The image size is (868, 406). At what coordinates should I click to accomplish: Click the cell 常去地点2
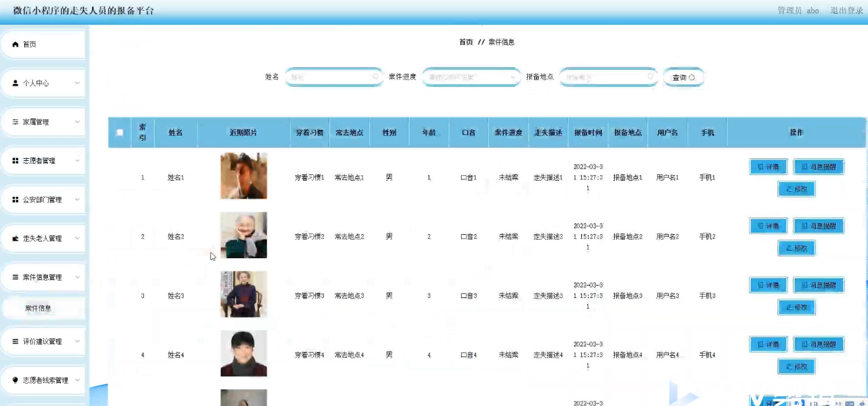click(x=349, y=237)
